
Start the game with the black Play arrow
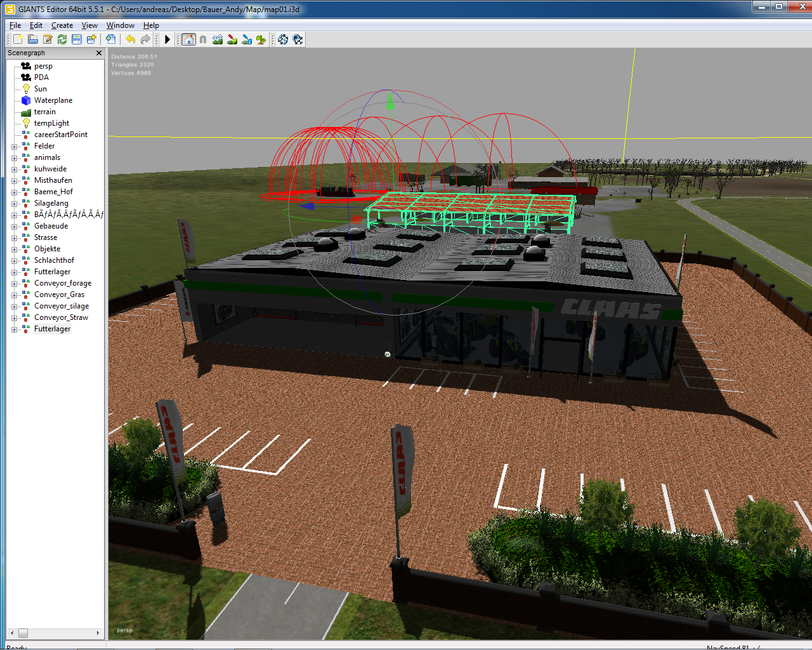[x=167, y=39]
